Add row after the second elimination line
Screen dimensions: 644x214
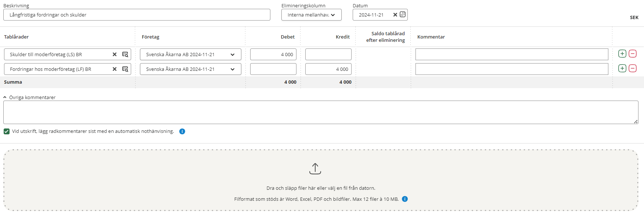click(x=622, y=68)
